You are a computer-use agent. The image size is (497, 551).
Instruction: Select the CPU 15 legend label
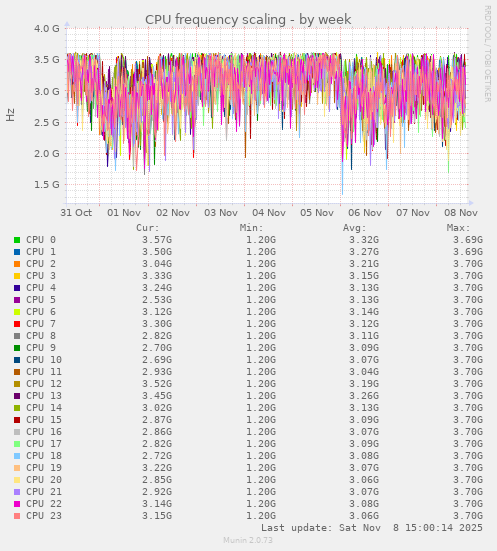(x=44, y=420)
